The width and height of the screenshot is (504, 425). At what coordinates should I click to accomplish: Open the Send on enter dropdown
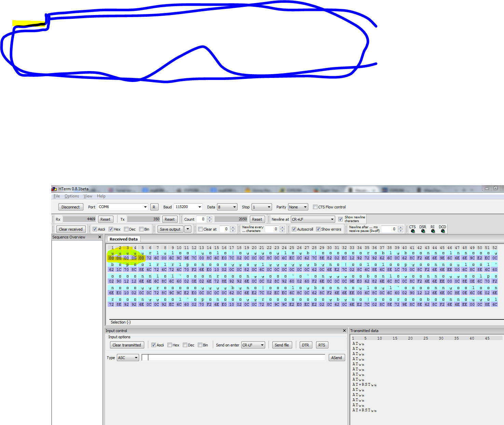(x=253, y=345)
